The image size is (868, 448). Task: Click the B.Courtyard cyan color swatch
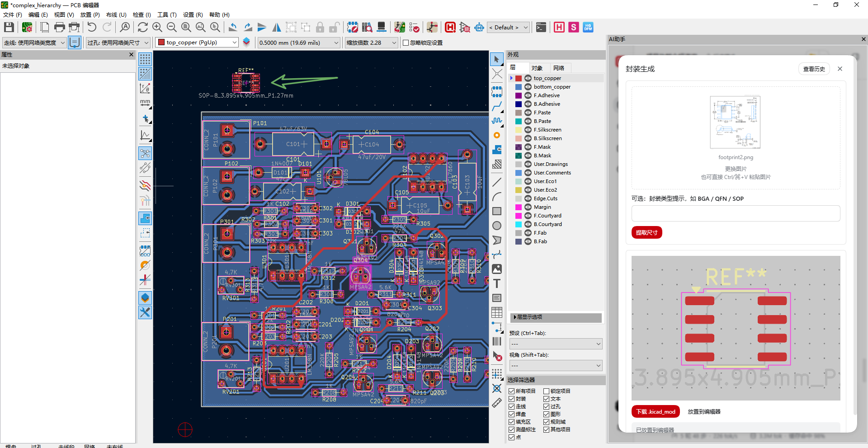point(519,224)
